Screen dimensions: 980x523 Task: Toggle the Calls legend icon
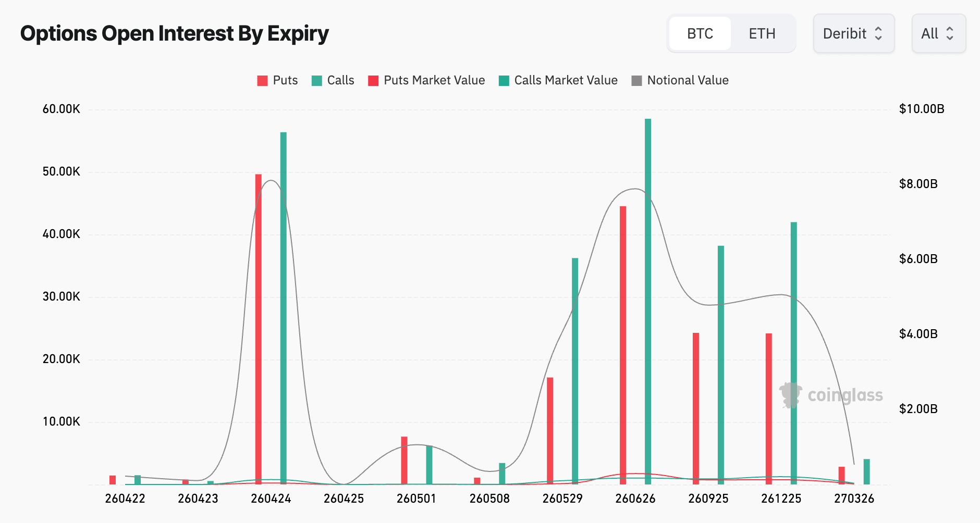[x=316, y=80]
